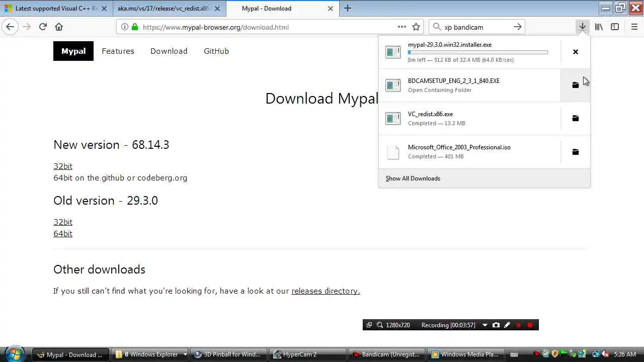Select the Bandicam pencil drawing tool

pyautogui.click(x=507, y=325)
